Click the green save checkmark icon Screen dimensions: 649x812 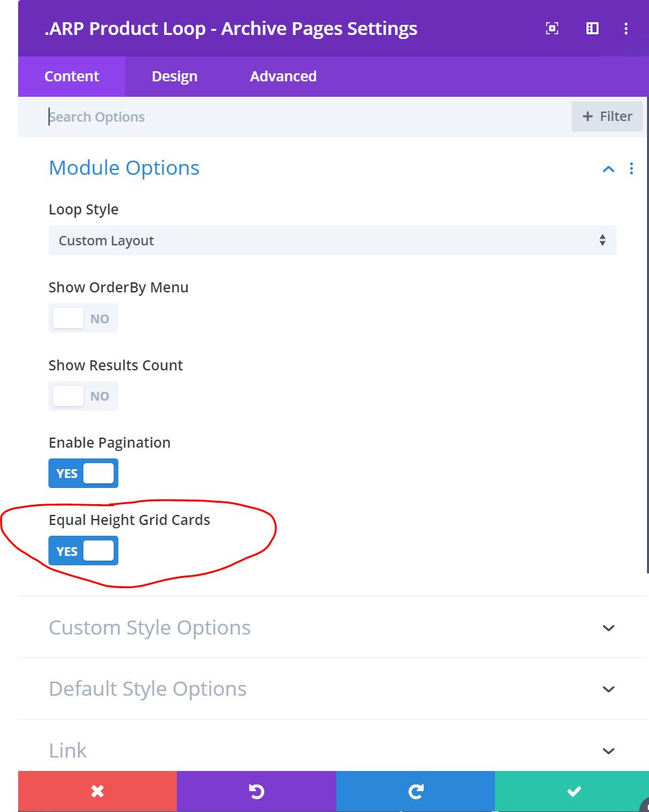tap(572, 791)
